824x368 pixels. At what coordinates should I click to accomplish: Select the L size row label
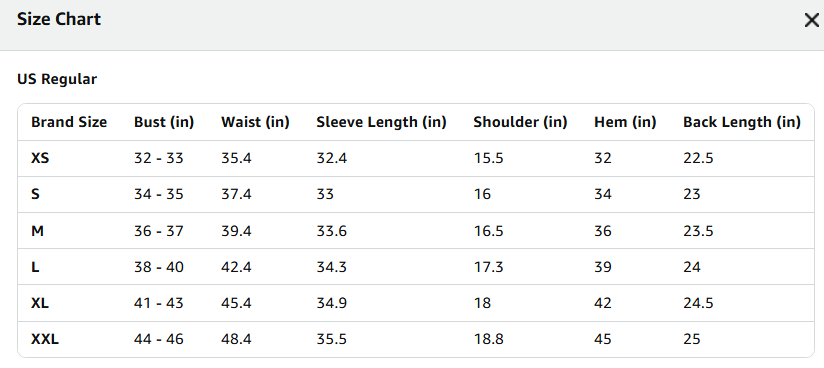(35, 267)
